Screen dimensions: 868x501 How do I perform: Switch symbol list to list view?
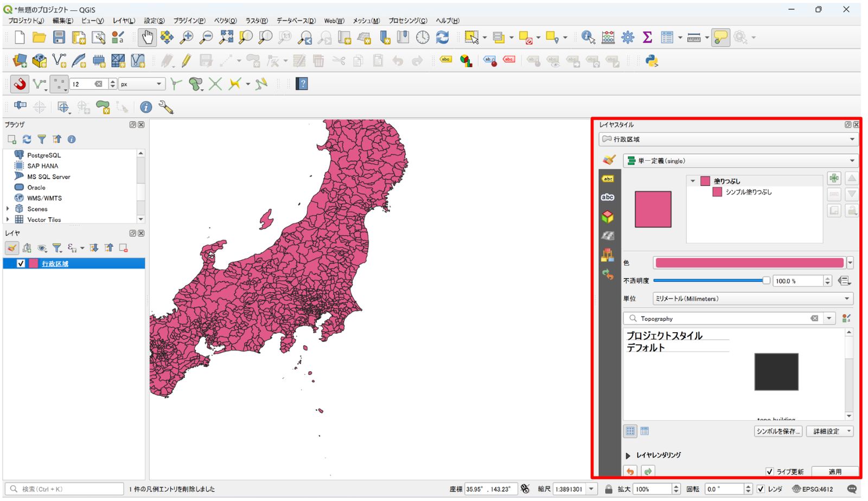[x=644, y=431]
